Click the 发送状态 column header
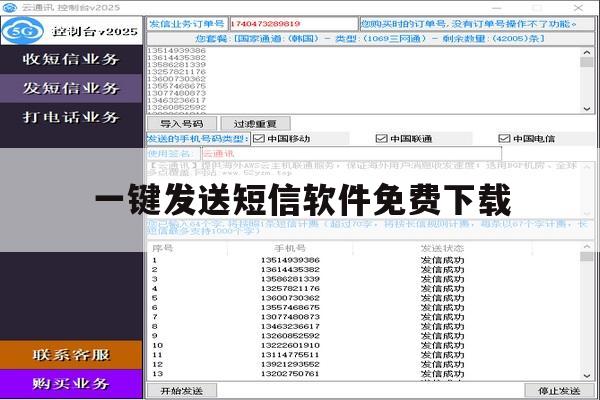 pyautogui.click(x=442, y=248)
